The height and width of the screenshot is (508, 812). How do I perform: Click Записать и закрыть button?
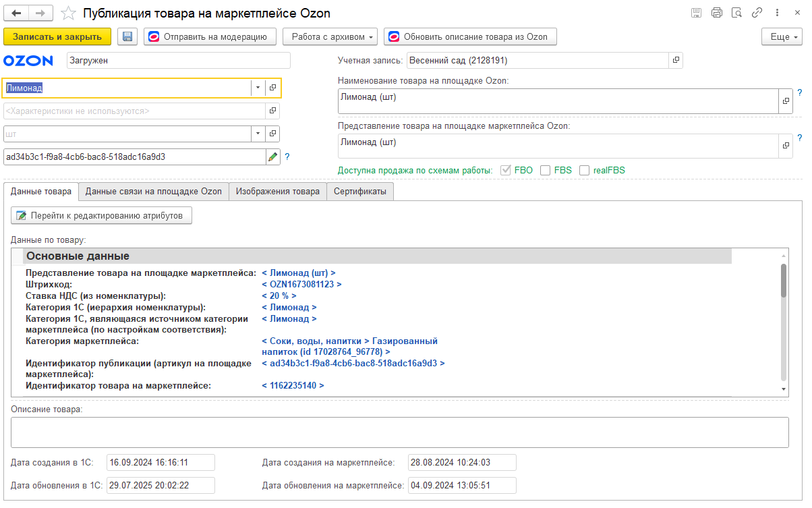pos(57,36)
